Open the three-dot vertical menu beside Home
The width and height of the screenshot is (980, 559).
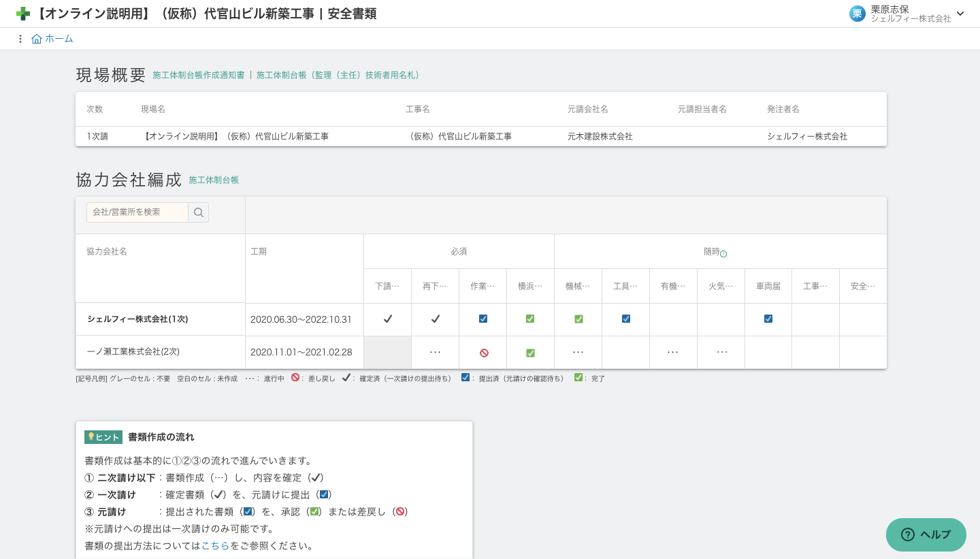click(20, 39)
